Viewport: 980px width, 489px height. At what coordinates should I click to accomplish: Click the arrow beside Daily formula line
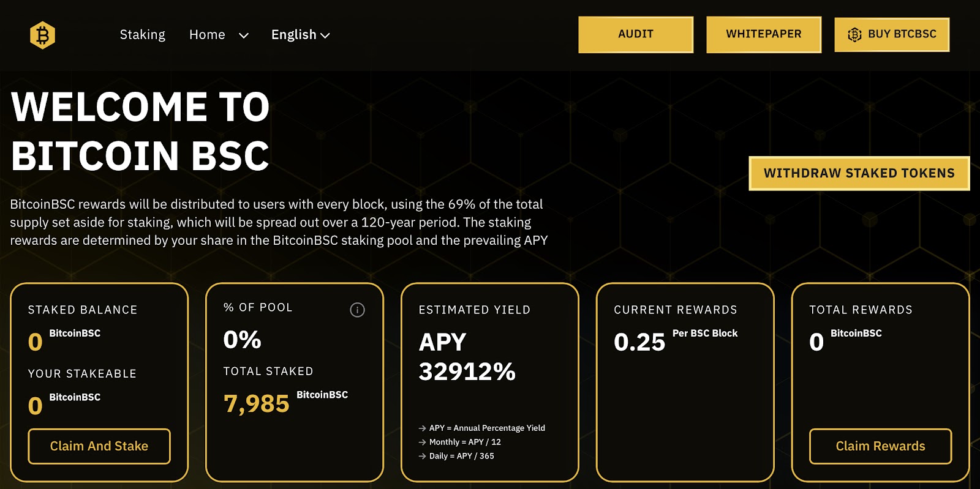tap(422, 457)
